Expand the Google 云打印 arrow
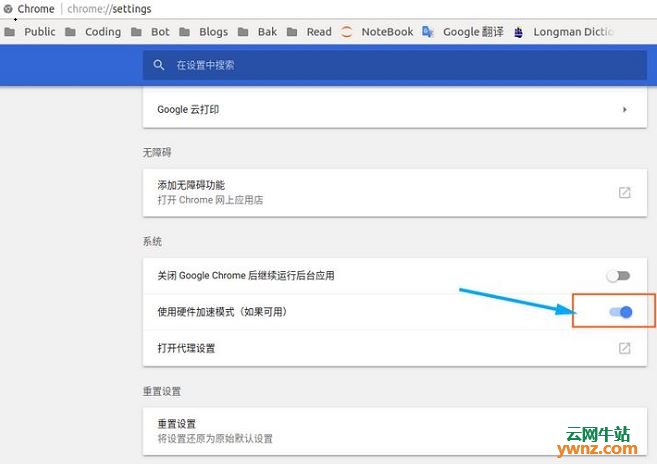Image resolution: width=657 pixels, height=464 pixels. [x=625, y=109]
